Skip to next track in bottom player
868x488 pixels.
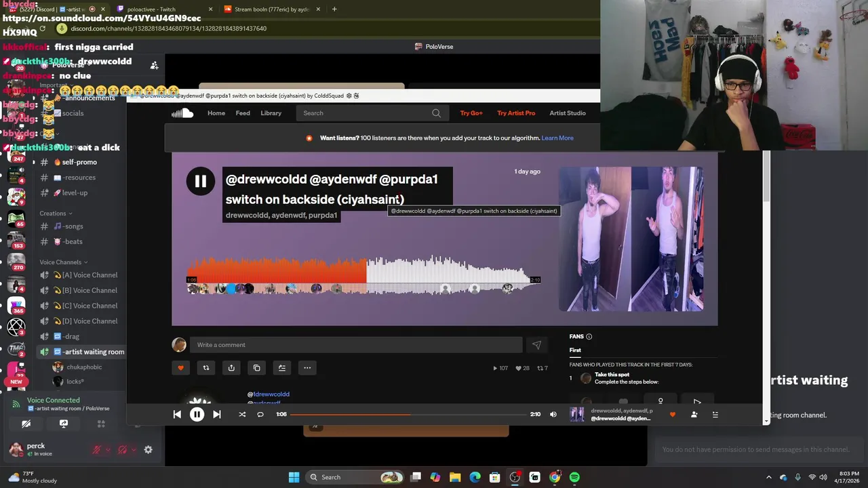(x=217, y=414)
